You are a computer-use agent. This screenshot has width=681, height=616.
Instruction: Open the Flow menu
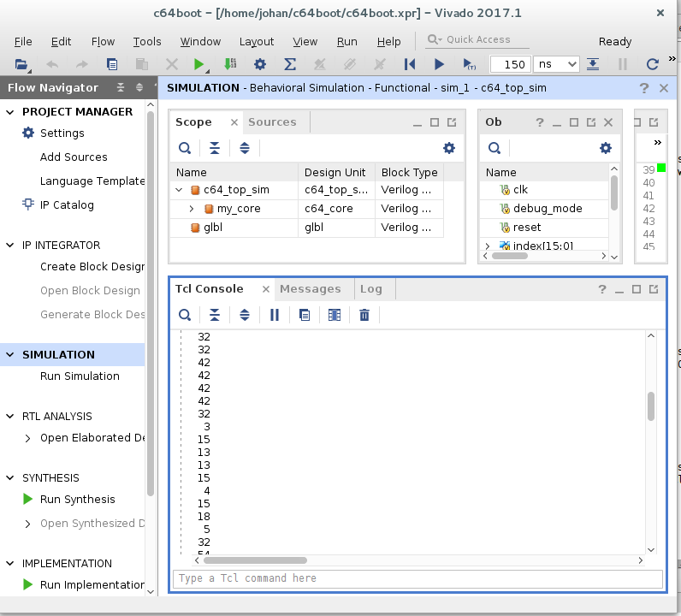pyautogui.click(x=103, y=42)
